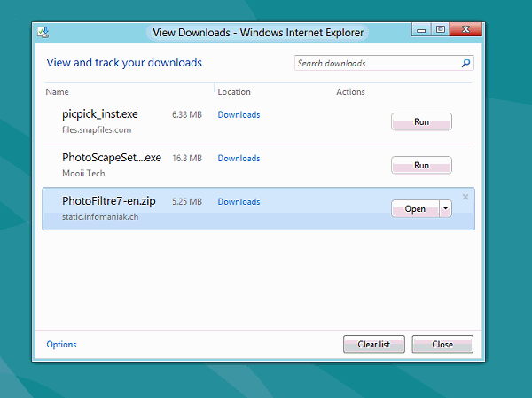Click the Clear list button
This screenshot has height=398, width=532.
click(374, 344)
